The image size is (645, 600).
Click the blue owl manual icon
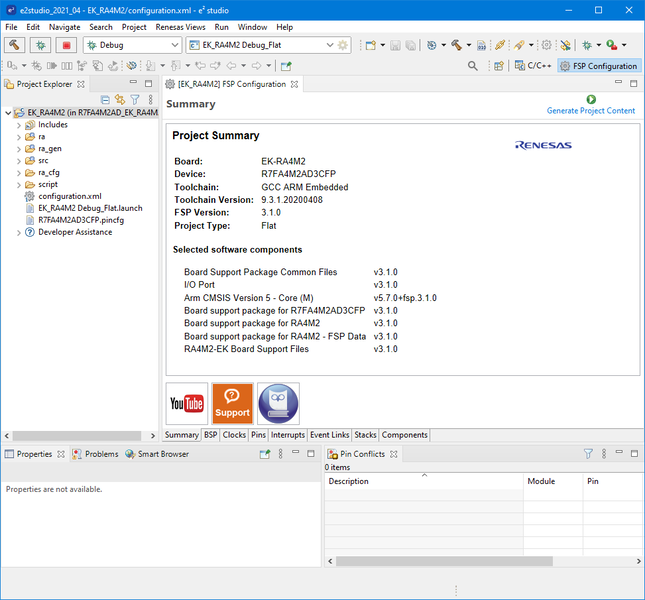[x=278, y=404]
